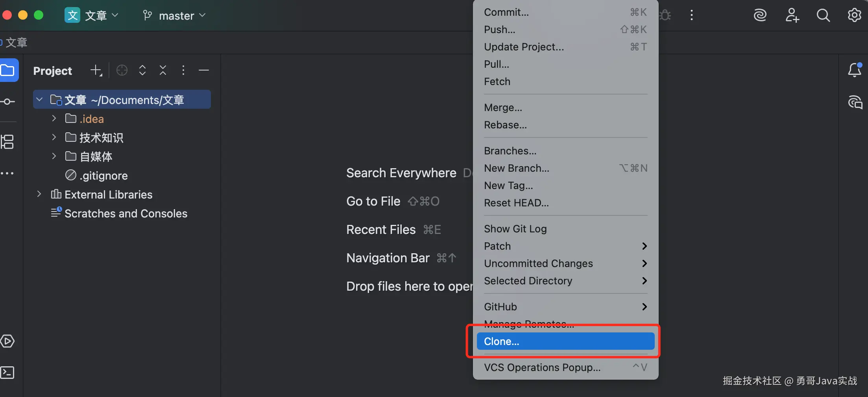Select opened file crosshair icon
This screenshot has height=397, width=868.
pyautogui.click(x=122, y=70)
